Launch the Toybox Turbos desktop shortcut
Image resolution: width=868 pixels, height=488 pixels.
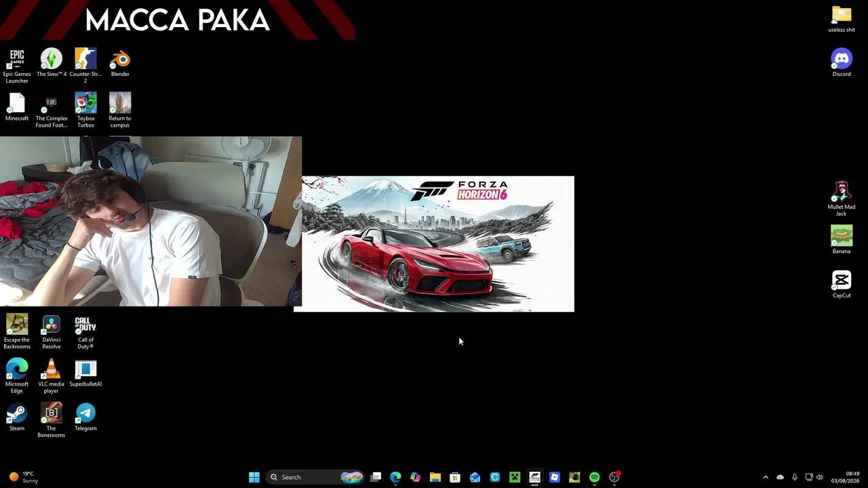85,110
